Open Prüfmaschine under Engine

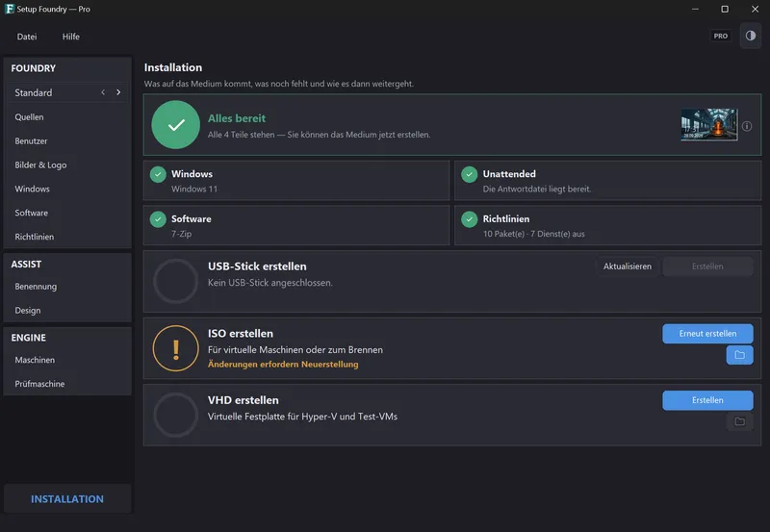(x=67, y=384)
